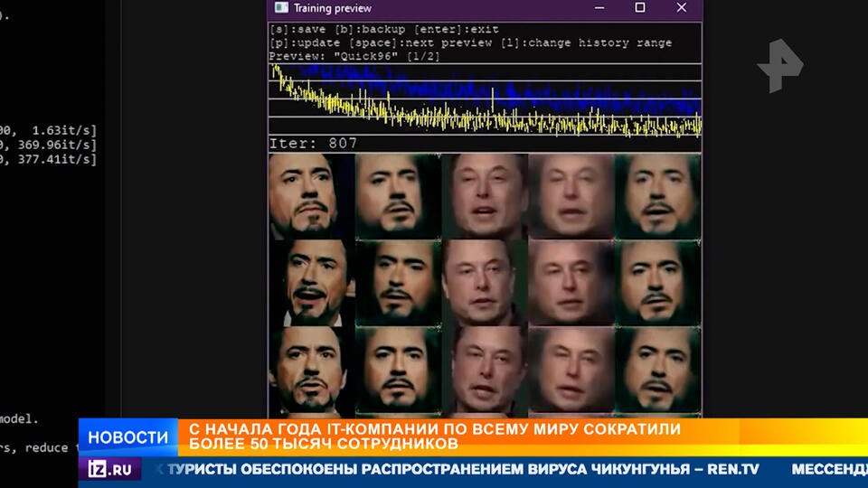Select the top-row fourth-column blurry face thumbnail
This screenshot has height=488, width=868.
coord(571,196)
